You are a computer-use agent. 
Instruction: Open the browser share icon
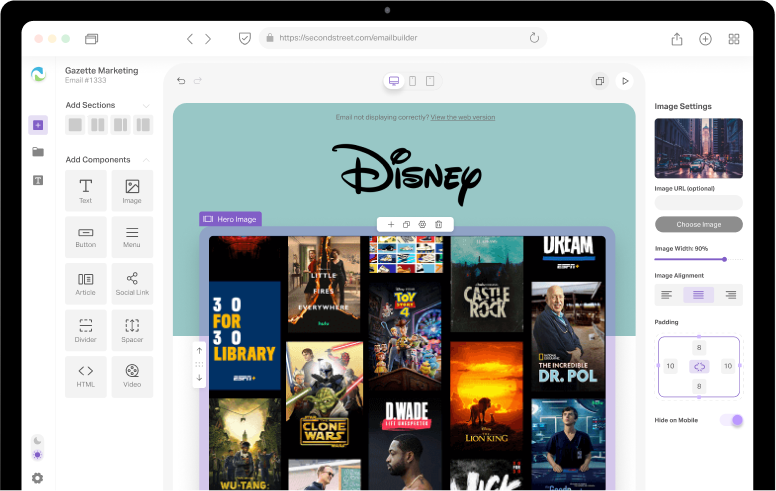677,39
